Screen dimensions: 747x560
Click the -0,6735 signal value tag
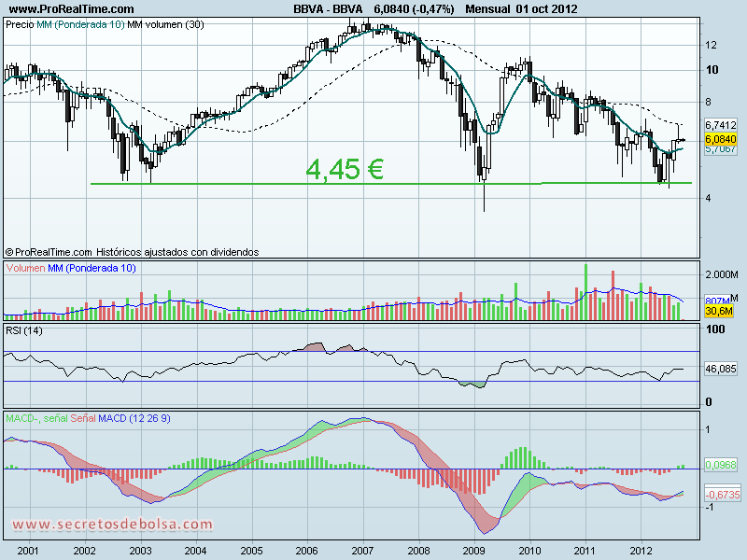pyautogui.click(x=722, y=495)
